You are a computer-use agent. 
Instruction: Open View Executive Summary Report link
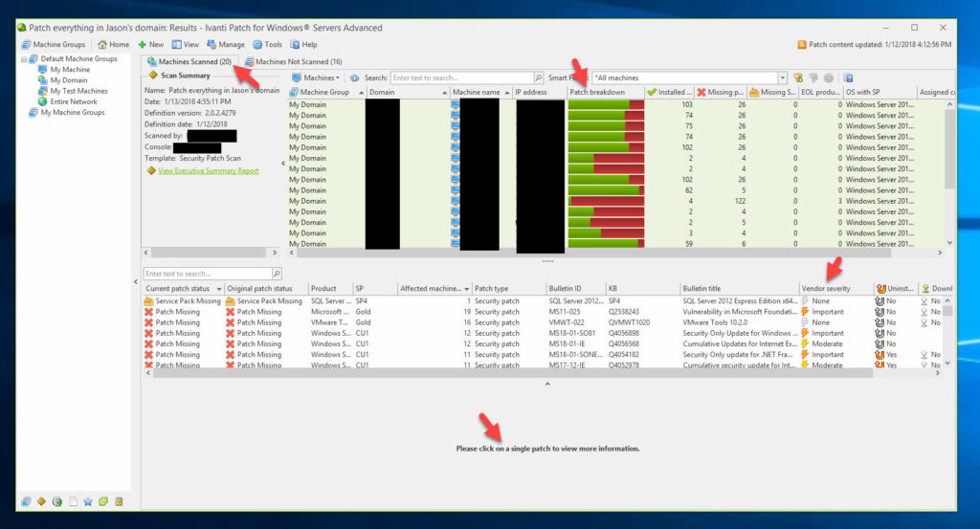208,171
